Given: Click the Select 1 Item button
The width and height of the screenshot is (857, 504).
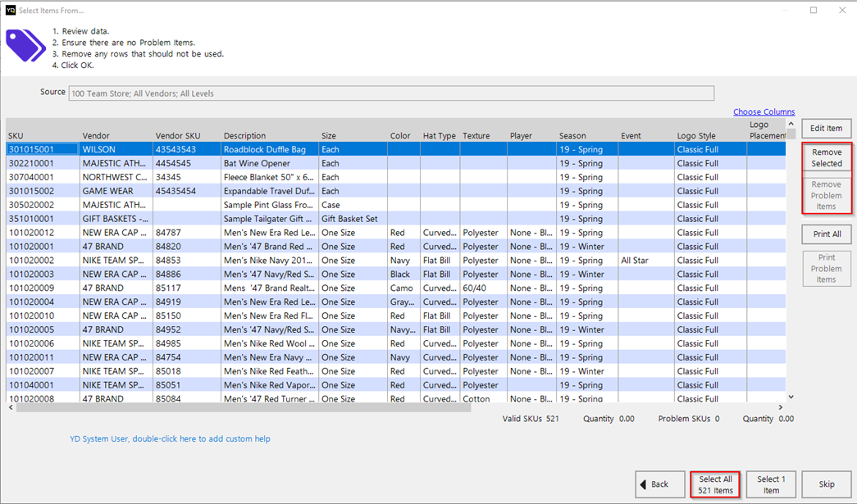Looking at the screenshot, I should click(x=771, y=484).
